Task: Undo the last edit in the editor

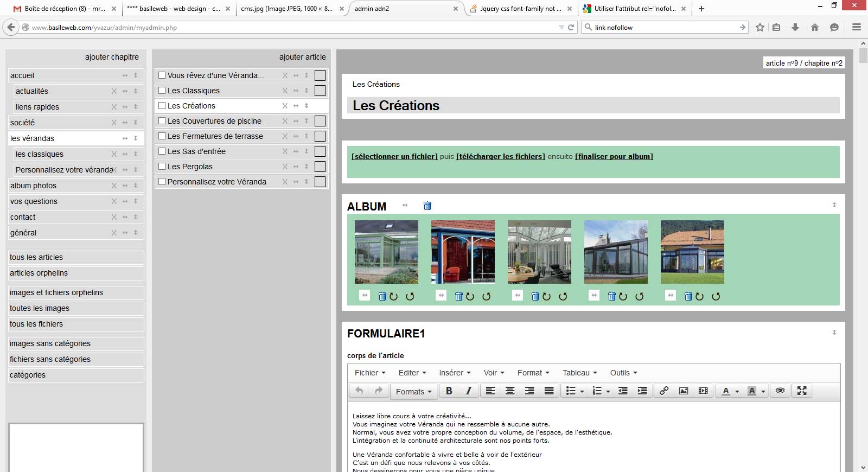Action: pos(359,391)
